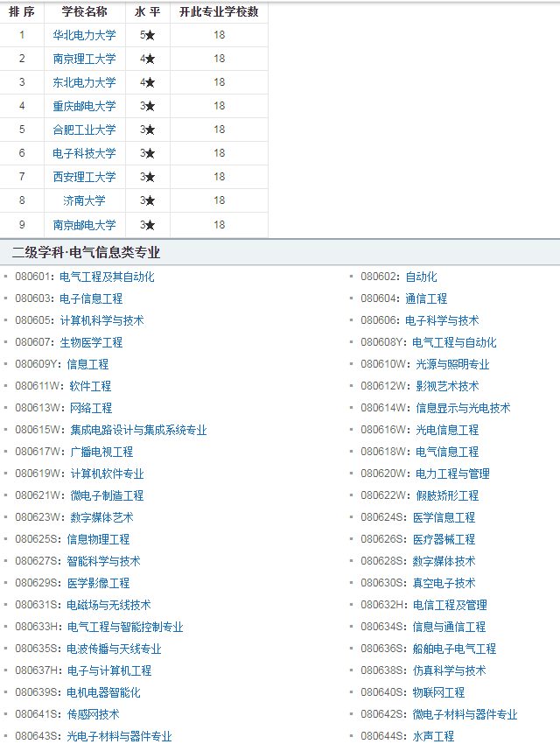Open 医疗器械工程 major page
The width and height of the screenshot is (560, 744).
444,539
